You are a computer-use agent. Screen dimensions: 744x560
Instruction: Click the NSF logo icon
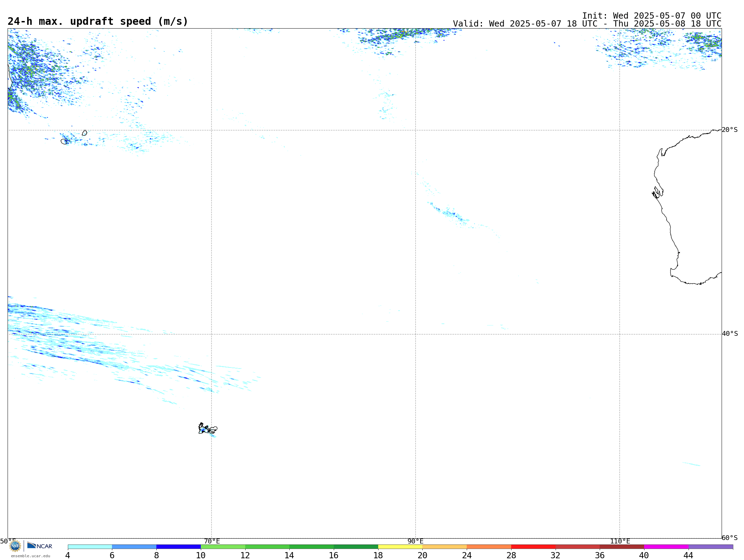coord(15,546)
